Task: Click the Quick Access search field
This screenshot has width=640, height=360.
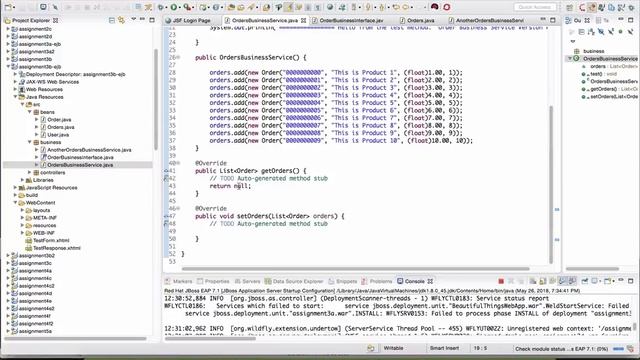Action: pos(535,7)
